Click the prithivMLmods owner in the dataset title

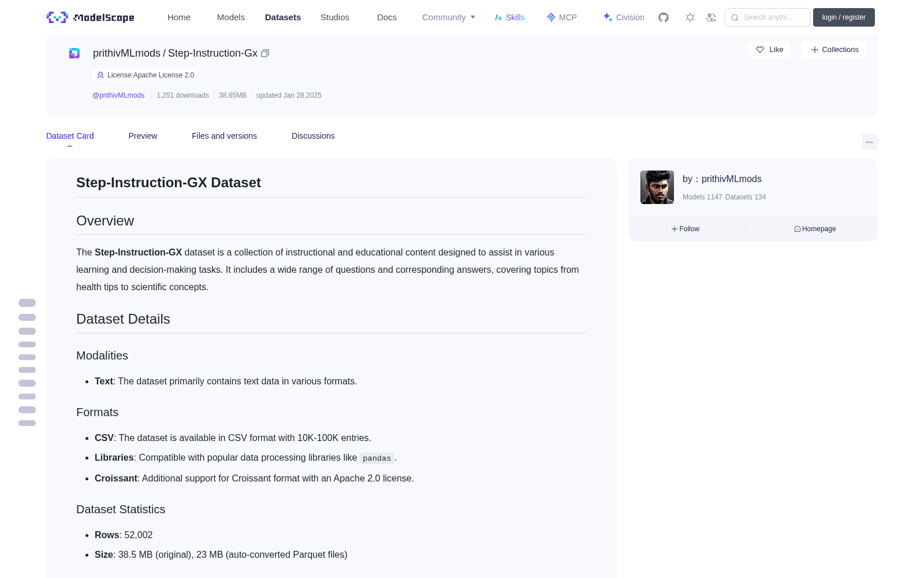(126, 53)
